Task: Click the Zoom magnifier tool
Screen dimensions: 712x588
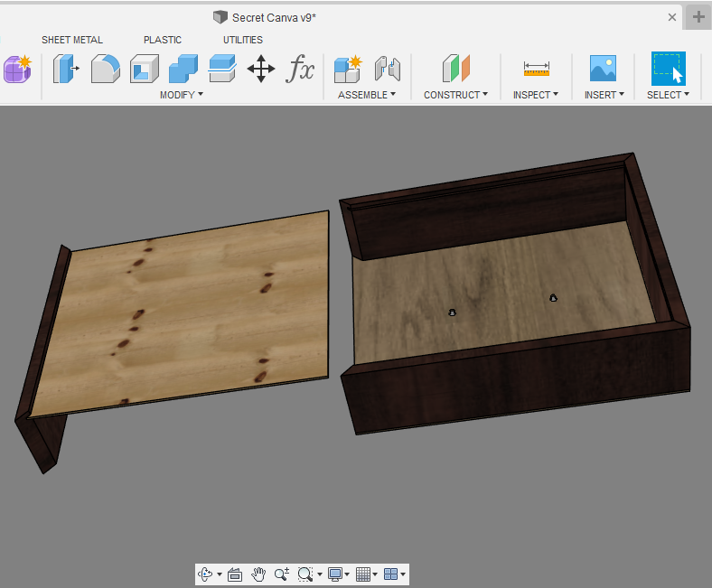Action: click(282, 574)
